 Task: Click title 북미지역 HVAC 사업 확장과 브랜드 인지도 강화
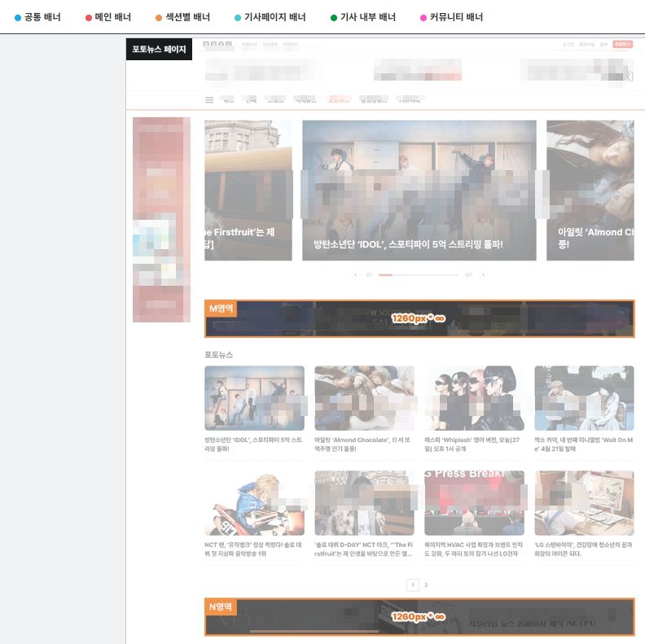tap(473, 549)
